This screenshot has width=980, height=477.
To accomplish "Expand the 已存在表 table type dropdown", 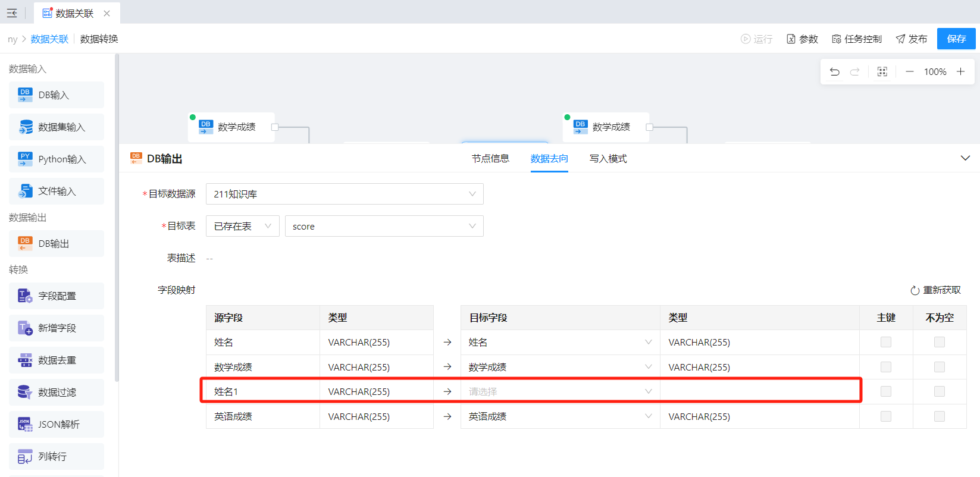I will pyautogui.click(x=242, y=226).
